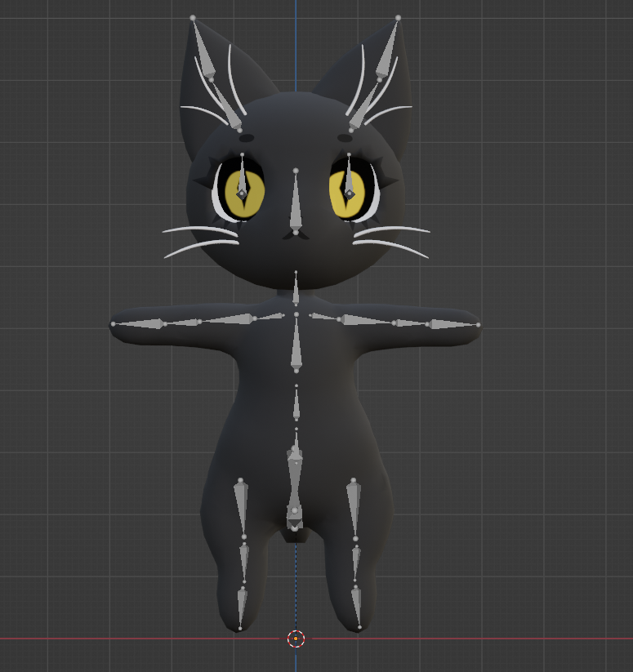Select the eye bone on viewer's left

coord(242,177)
